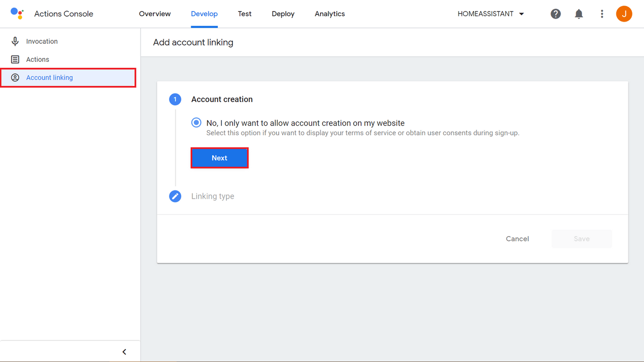Switch to the Analytics tab
The image size is (644, 362).
tap(330, 14)
